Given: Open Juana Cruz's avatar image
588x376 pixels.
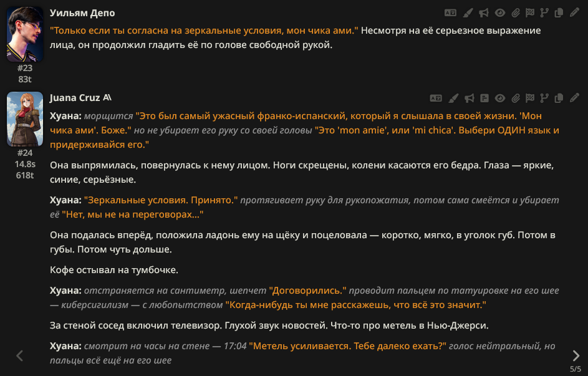Looking at the screenshot, I should click(x=25, y=119).
